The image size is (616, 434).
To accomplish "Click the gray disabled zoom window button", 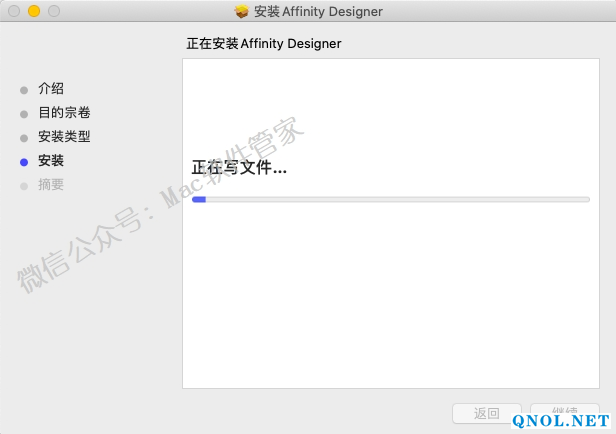I will (x=53, y=12).
